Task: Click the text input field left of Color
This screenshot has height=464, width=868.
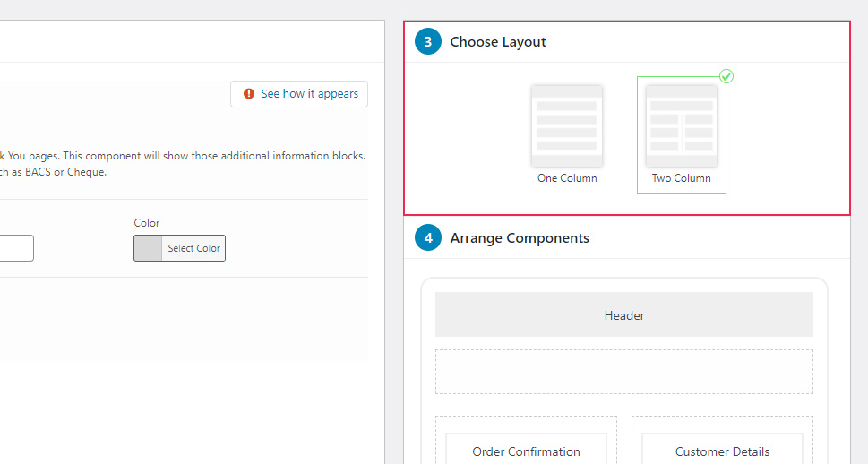Action: pos(16,248)
